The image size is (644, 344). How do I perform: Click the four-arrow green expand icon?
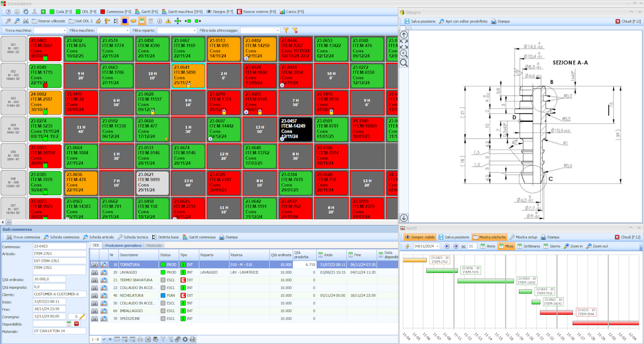[177, 21]
